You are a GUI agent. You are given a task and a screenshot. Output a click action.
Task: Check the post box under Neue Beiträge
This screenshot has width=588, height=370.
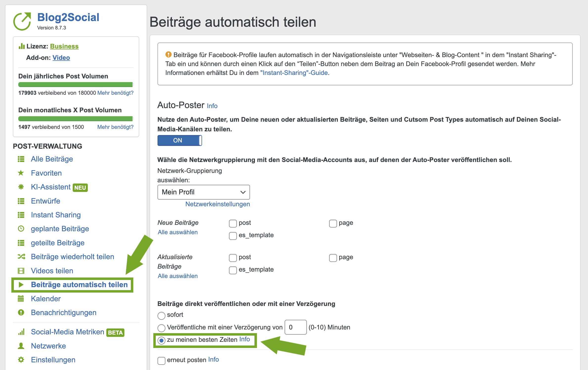(233, 223)
